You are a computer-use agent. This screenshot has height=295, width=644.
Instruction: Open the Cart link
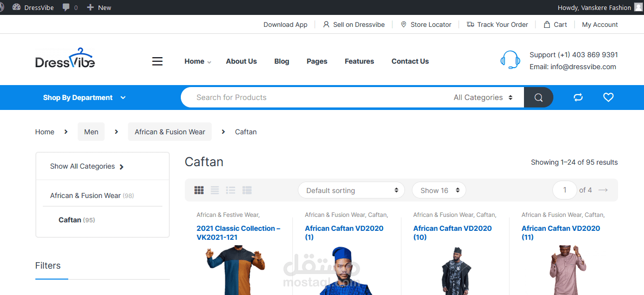pyautogui.click(x=555, y=24)
